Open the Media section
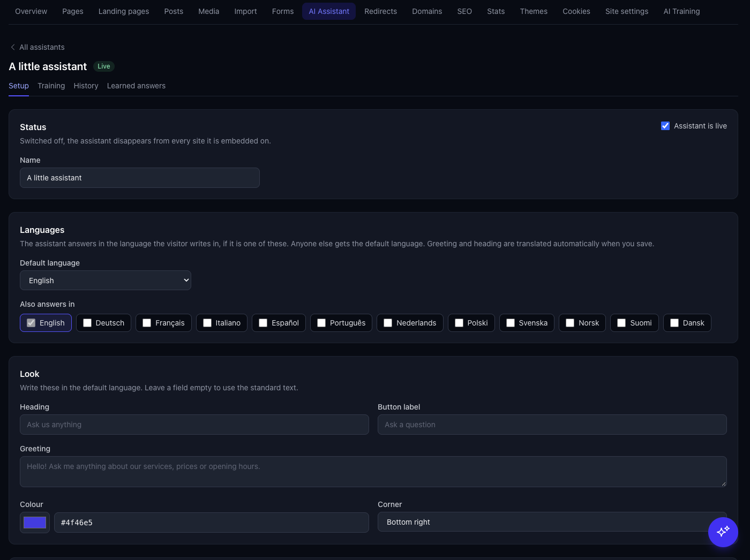750x560 pixels. pos(209,11)
